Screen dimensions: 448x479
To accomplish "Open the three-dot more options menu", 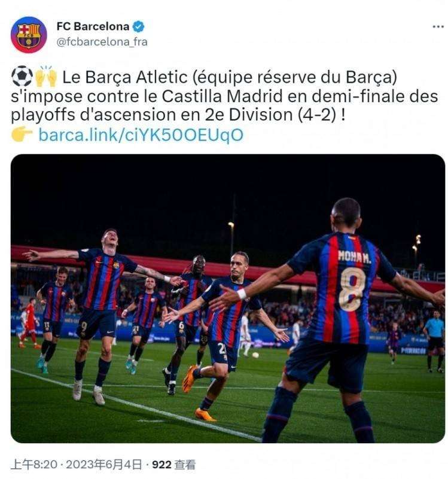I will [x=438, y=27].
